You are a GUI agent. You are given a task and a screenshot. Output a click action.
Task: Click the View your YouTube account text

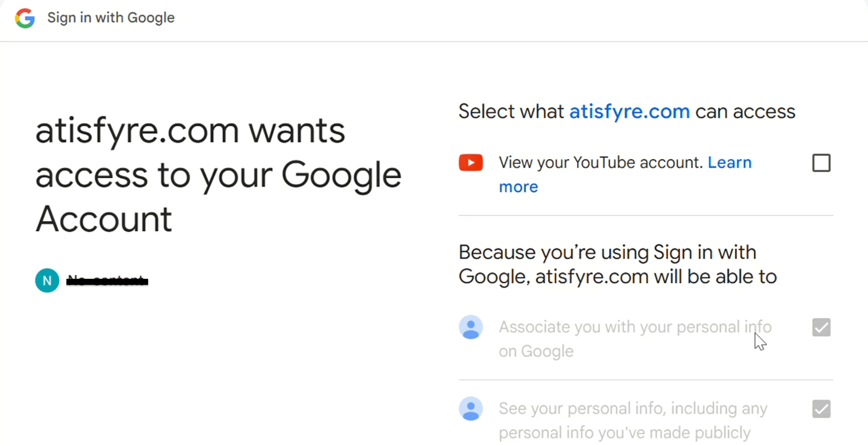coord(601,163)
